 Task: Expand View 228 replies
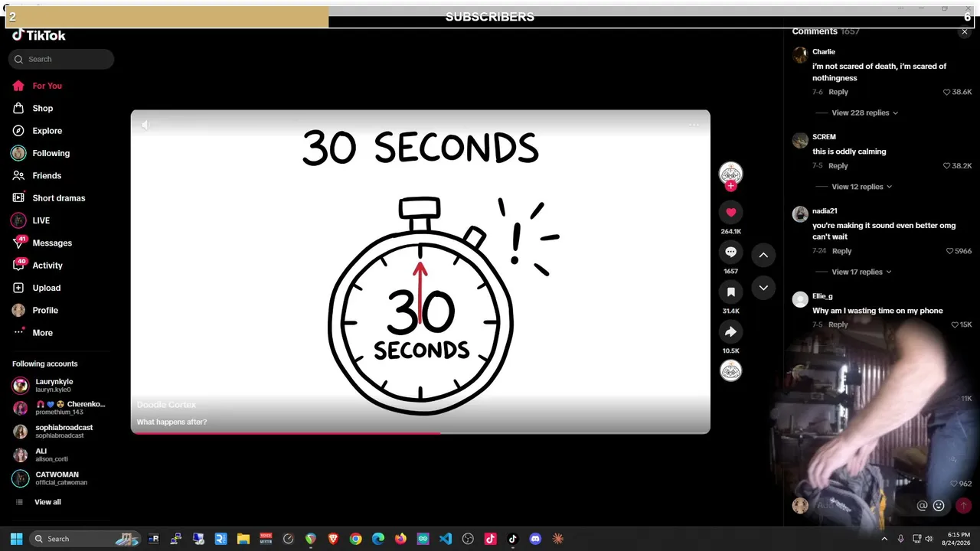pos(865,112)
